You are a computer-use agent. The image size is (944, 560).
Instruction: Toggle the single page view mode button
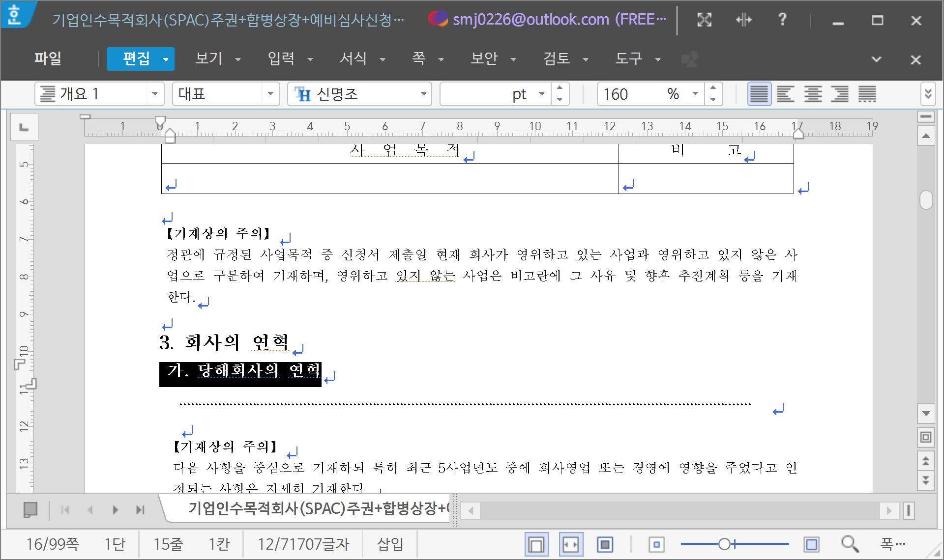[536, 544]
